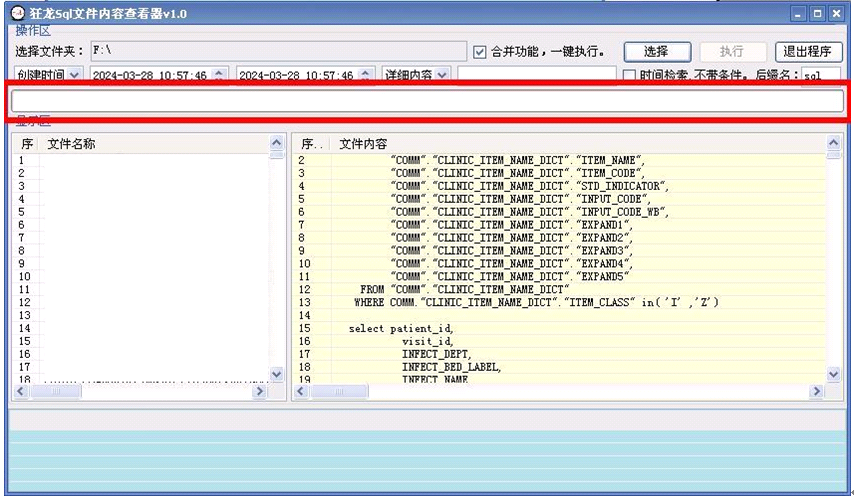Click the 后缀名 field containing sql

[x=821, y=75]
